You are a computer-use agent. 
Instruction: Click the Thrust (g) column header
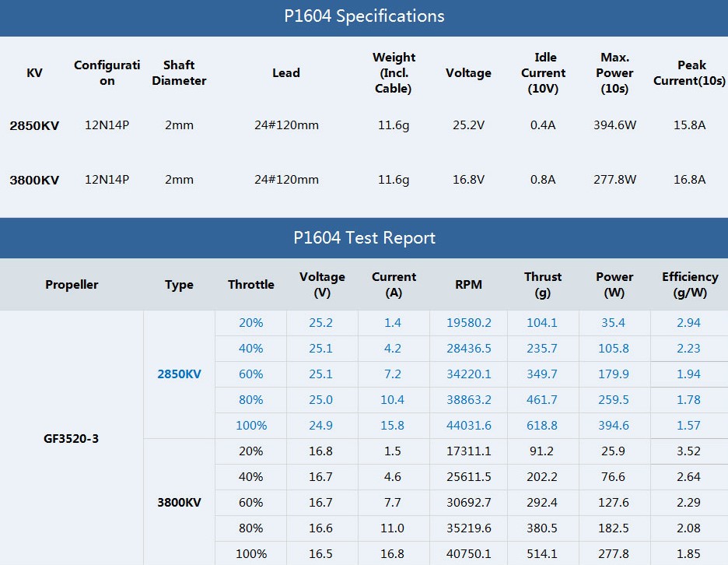[542, 285]
